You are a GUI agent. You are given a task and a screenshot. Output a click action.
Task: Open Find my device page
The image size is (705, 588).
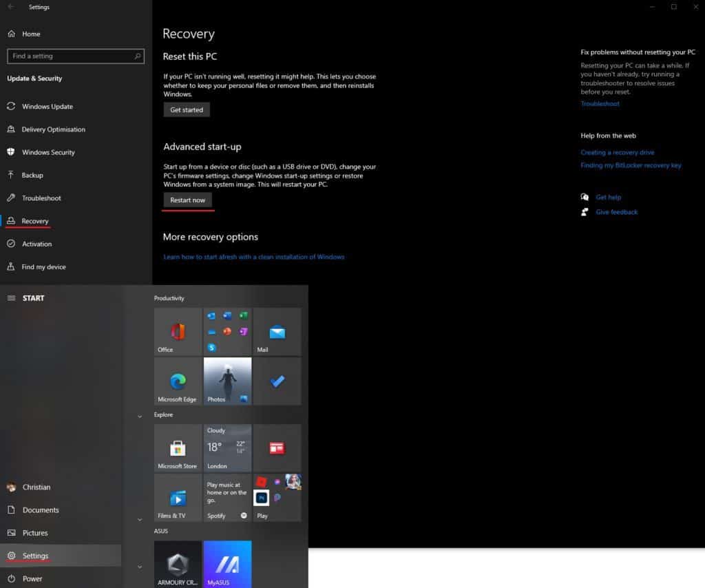(x=76, y=267)
